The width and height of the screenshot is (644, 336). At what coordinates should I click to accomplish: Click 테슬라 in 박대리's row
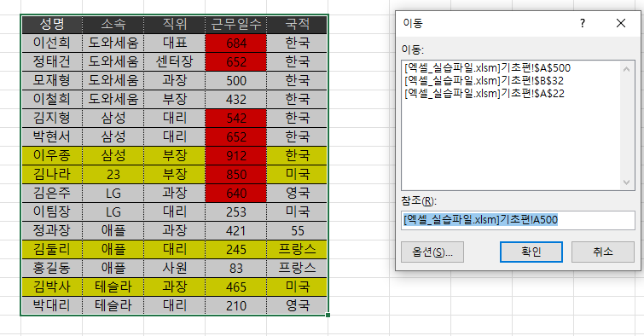click(x=113, y=305)
